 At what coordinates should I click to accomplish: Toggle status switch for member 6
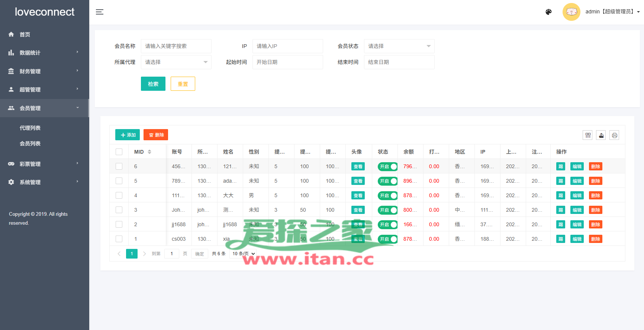click(387, 167)
